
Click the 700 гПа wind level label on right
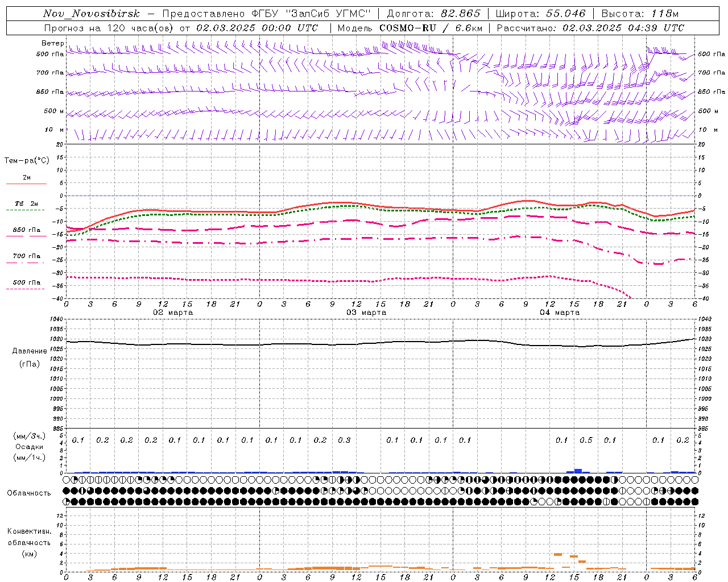[x=712, y=73]
